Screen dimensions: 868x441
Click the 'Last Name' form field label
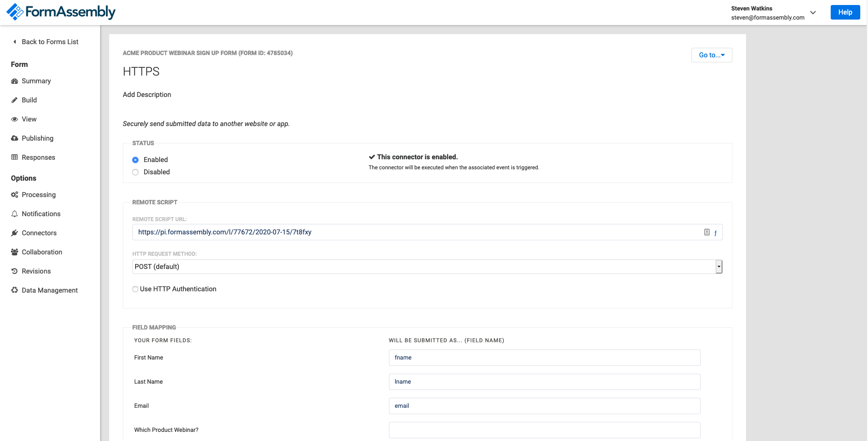point(148,382)
